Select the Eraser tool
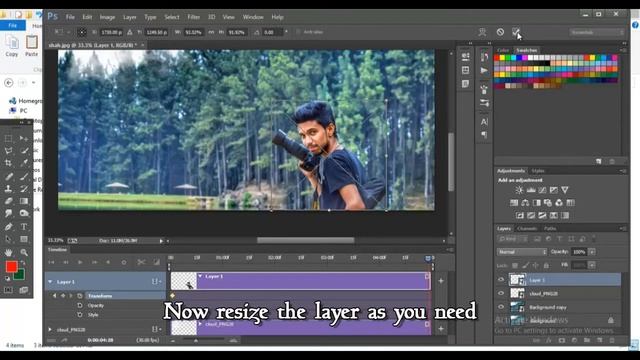Viewport: 640px width, 360px height. (x=8, y=201)
